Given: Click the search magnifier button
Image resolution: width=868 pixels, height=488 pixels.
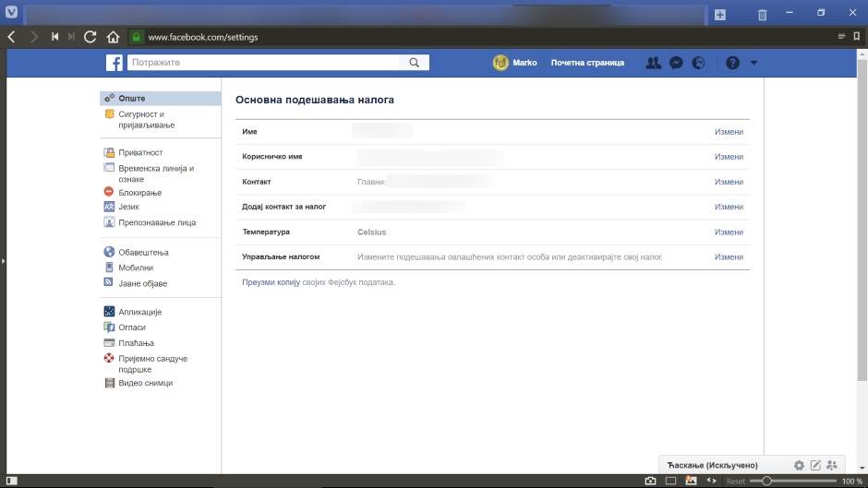Looking at the screenshot, I should point(415,63).
